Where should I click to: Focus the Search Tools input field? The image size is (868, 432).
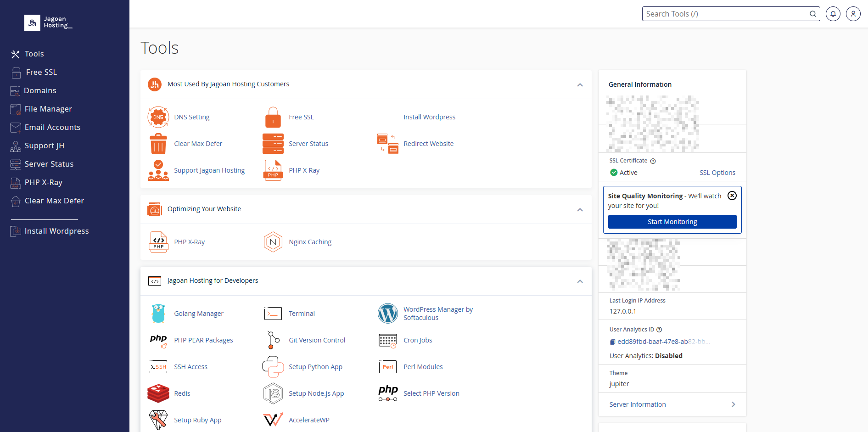[x=726, y=14]
